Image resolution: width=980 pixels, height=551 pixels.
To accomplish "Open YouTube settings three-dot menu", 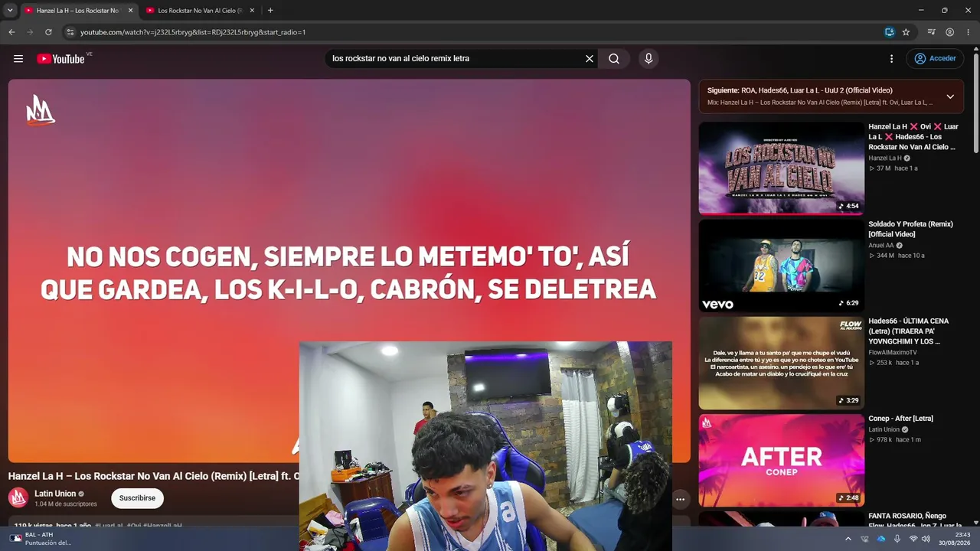I will [891, 59].
